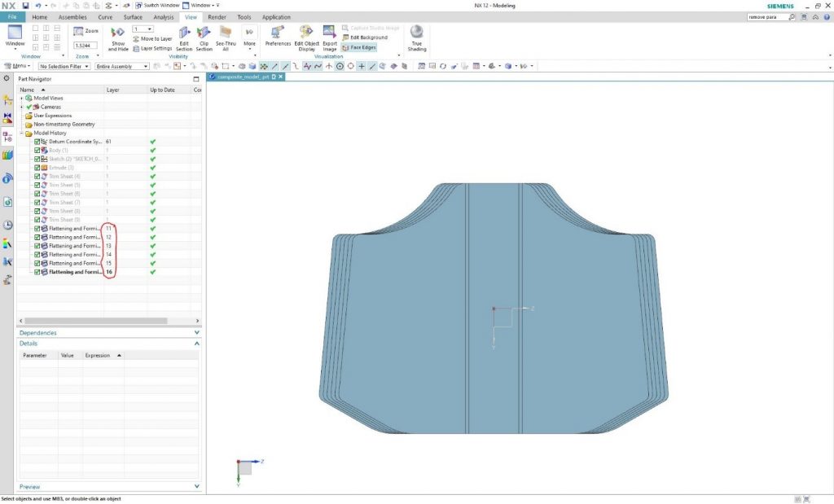Switch to the Analysis ribbon tab
Screen dimensions: 834x504
coord(163,17)
